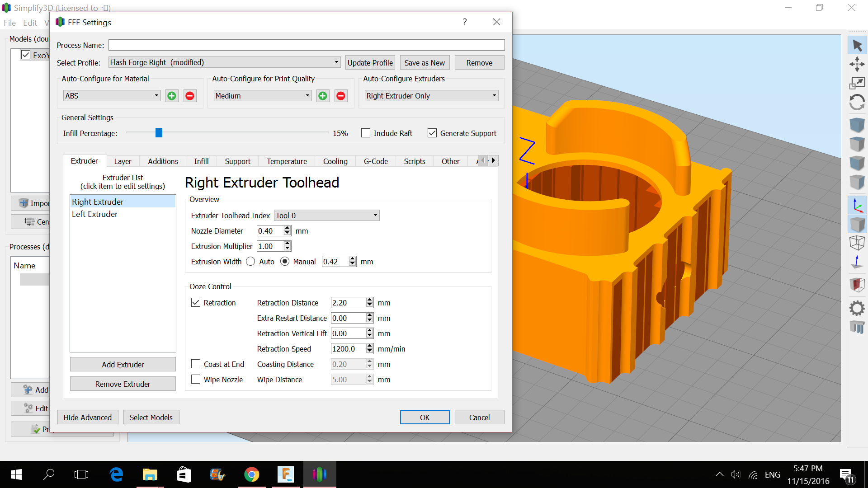
Task: Select the translate/move models tool
Action: click(857, 64)
